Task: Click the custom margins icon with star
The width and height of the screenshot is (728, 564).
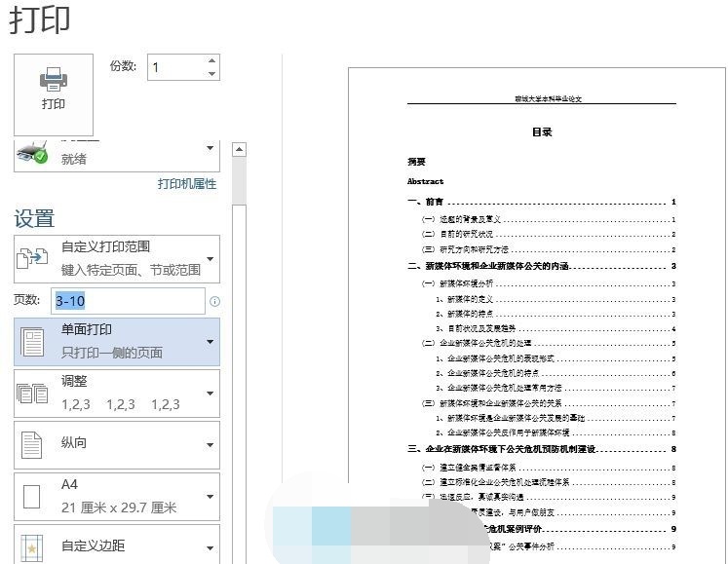Action: pos(33,545)
